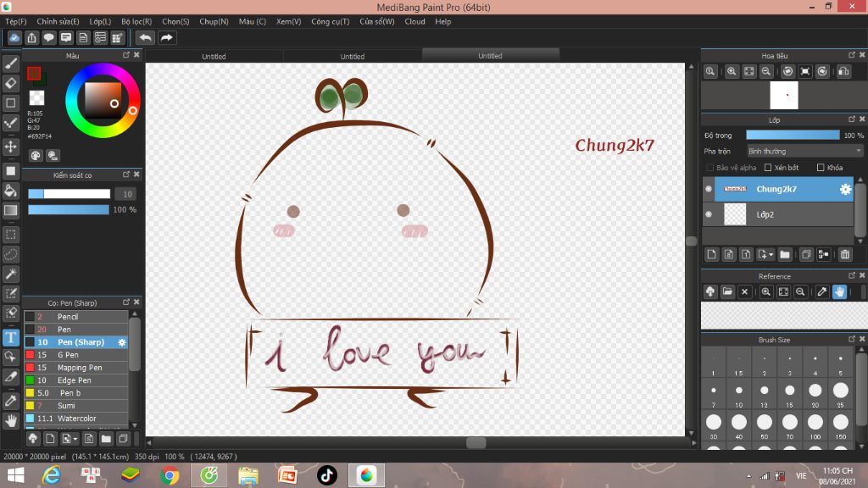Delete the layer with the trash icon
The width and height of the screenshot is (868, 488).
[x=845, y=254]
